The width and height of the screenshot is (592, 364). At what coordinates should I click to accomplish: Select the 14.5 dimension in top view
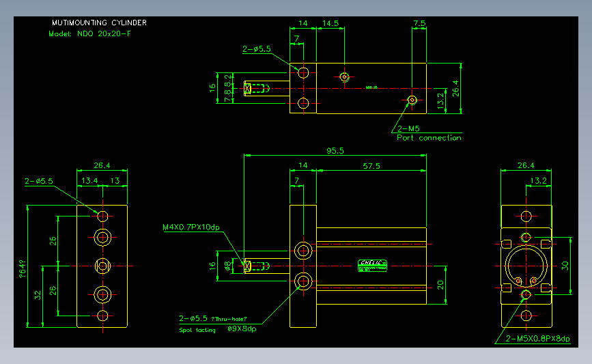330,23
